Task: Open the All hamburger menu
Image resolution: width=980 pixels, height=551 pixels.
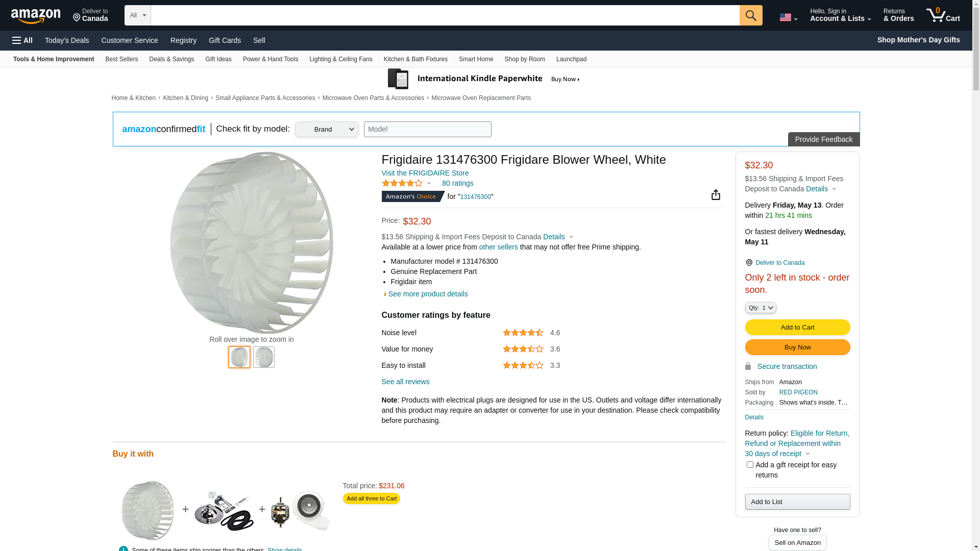Action: (x=22, y=40)
